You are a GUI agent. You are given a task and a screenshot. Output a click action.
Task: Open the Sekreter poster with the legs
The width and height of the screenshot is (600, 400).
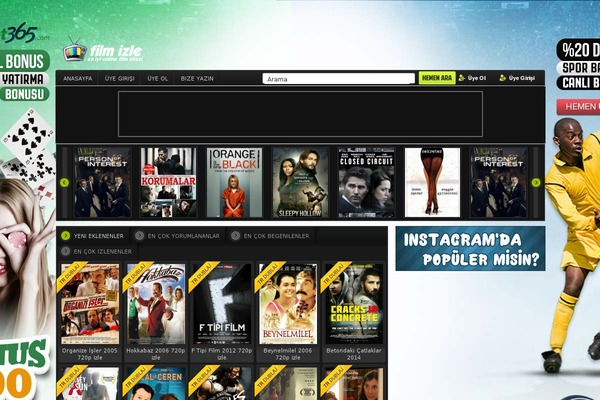[x=432, y=183]
